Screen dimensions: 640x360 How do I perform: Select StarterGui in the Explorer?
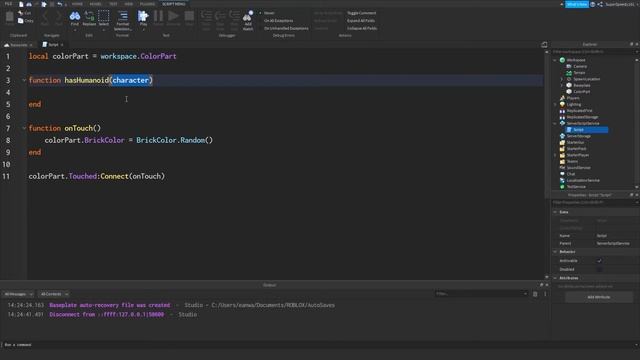[576, 142]
